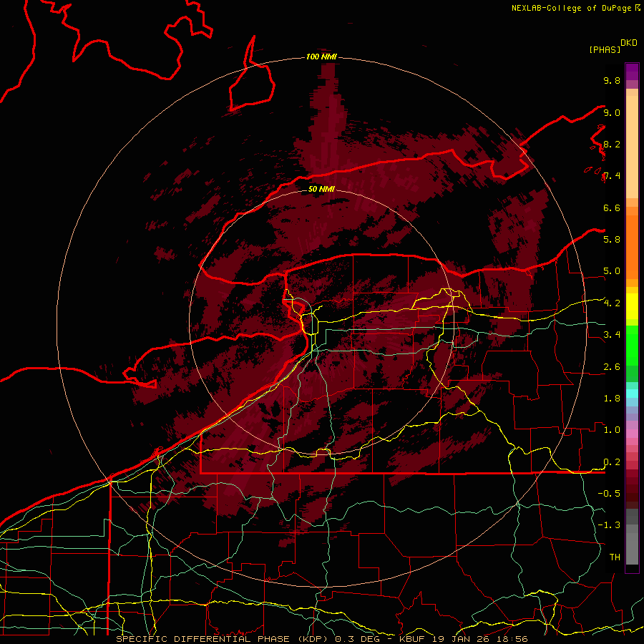Select the 0.2 legend value
Image resolution: width=644 pixels, height=644 pixels.
coord(612,462)
